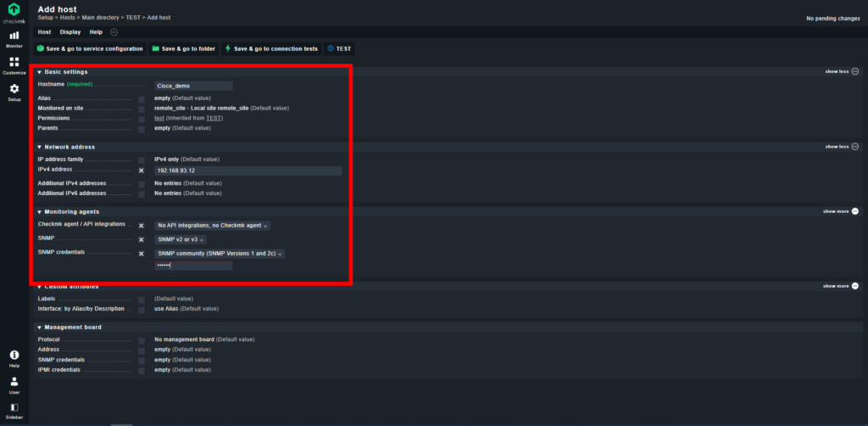The width and height of the screenshot is (868, 426).
Task: Click Save & go to connection tests
Action: click(271, 48)
